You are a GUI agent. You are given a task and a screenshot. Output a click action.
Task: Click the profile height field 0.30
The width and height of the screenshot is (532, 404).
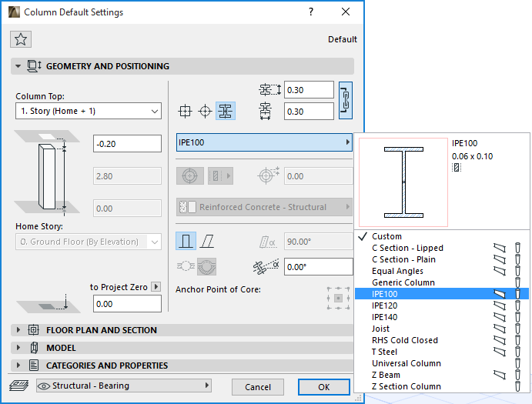coord(309,90)
